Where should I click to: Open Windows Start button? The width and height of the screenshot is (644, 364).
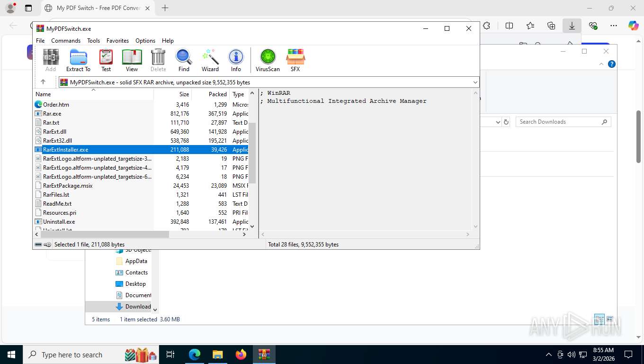tap(11, 355)
